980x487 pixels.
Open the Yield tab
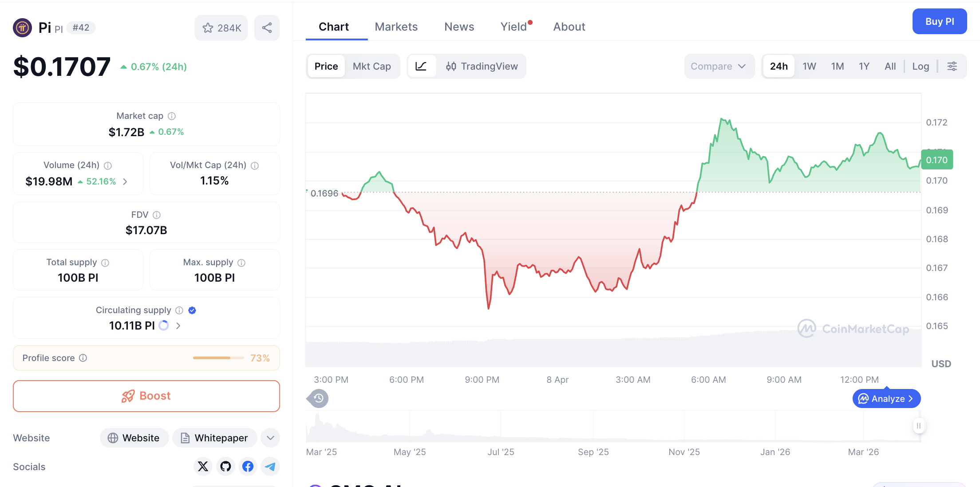click(x=514, y=27)
